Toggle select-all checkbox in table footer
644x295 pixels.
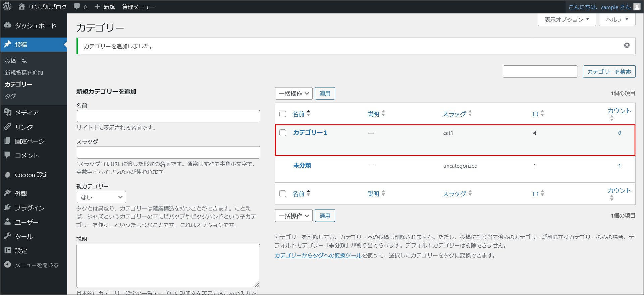[x=283, y=194]
